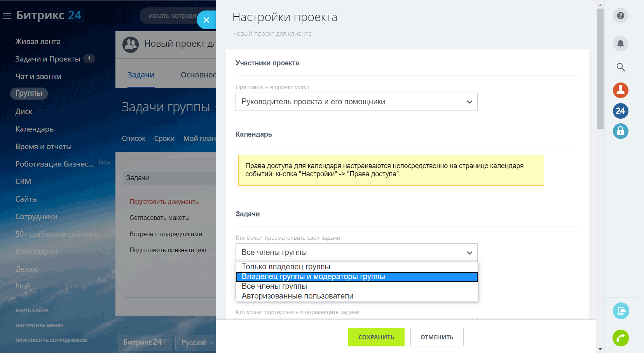The image size is (644, 353).
Task: Open the orange user profile icon
Action: tap(620, 90)
